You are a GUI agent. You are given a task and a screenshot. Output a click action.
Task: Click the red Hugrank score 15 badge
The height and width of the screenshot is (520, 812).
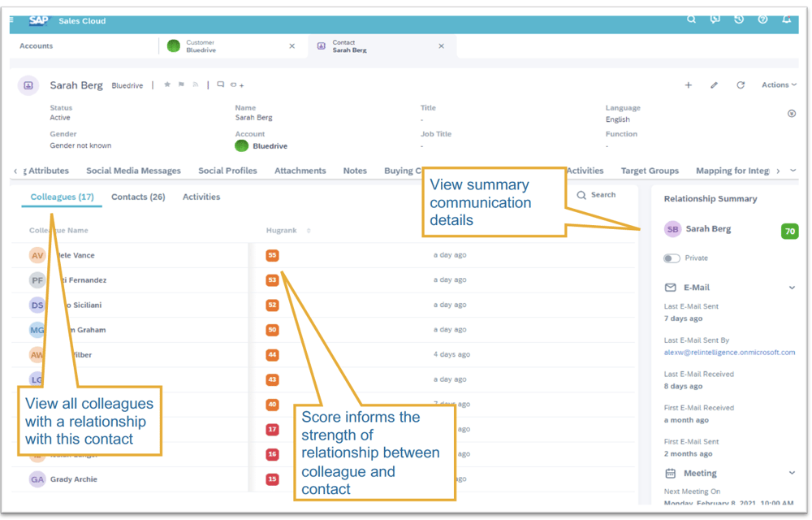tap(272, 479)
